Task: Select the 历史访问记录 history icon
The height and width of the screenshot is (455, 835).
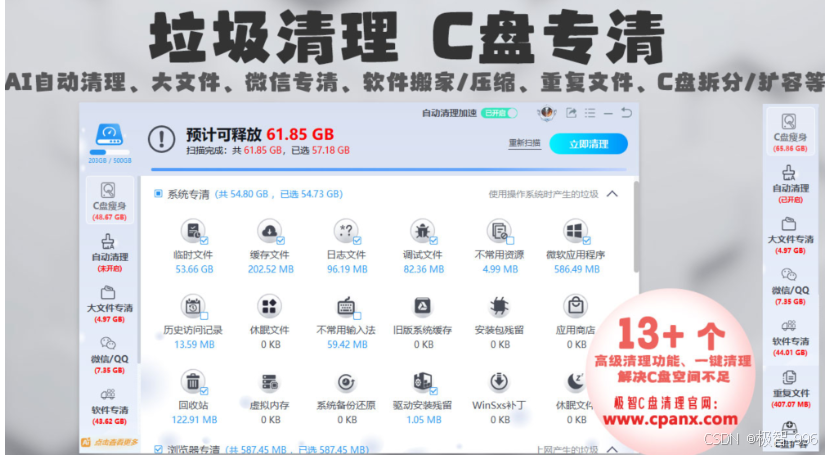Action: pyautogui.click(x=193, y=306)
